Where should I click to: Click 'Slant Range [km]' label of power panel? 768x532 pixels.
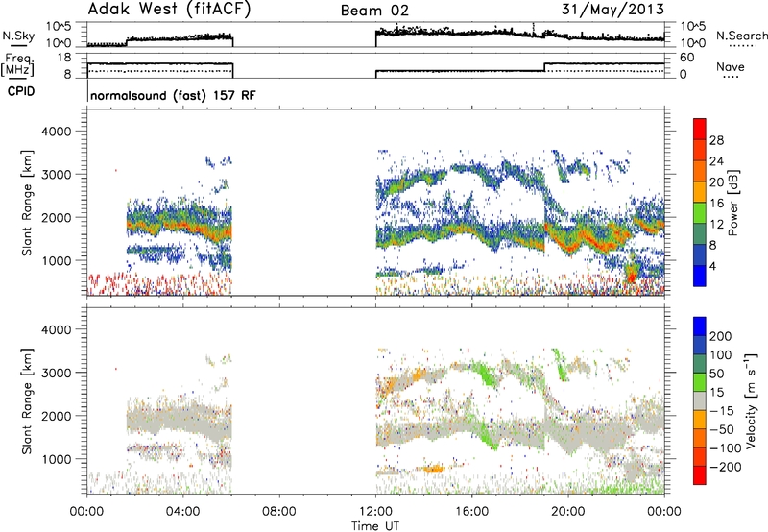(27, 203)
